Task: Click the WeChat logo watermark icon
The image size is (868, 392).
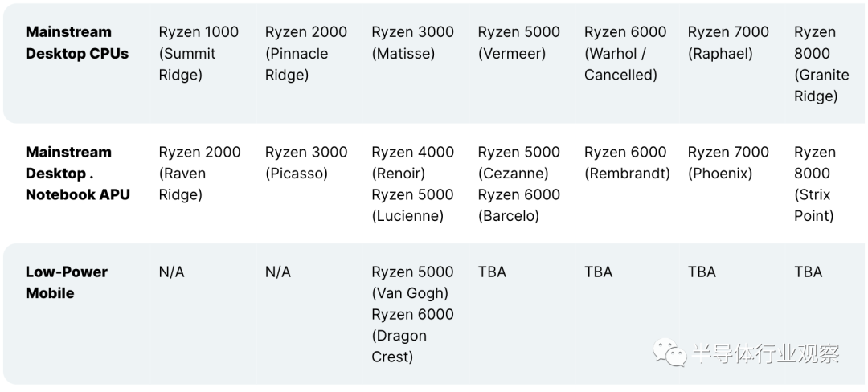Action: [x=669, y=353]
